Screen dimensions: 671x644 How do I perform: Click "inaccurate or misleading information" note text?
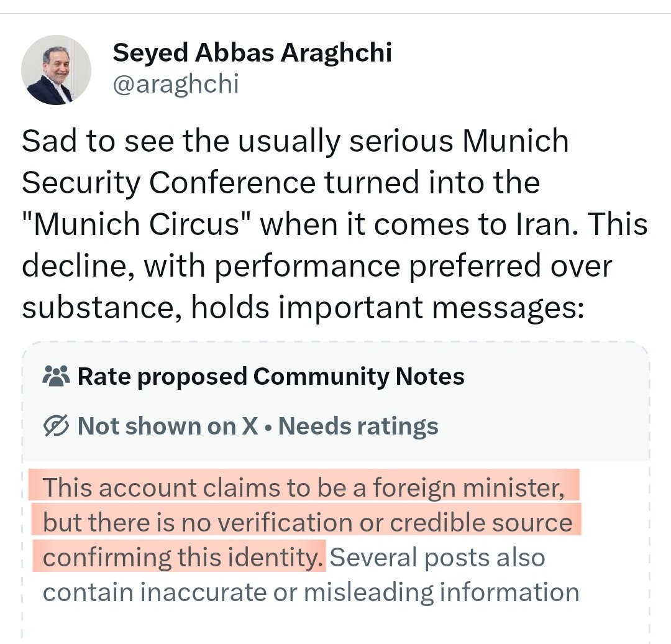tap(359, 592)
